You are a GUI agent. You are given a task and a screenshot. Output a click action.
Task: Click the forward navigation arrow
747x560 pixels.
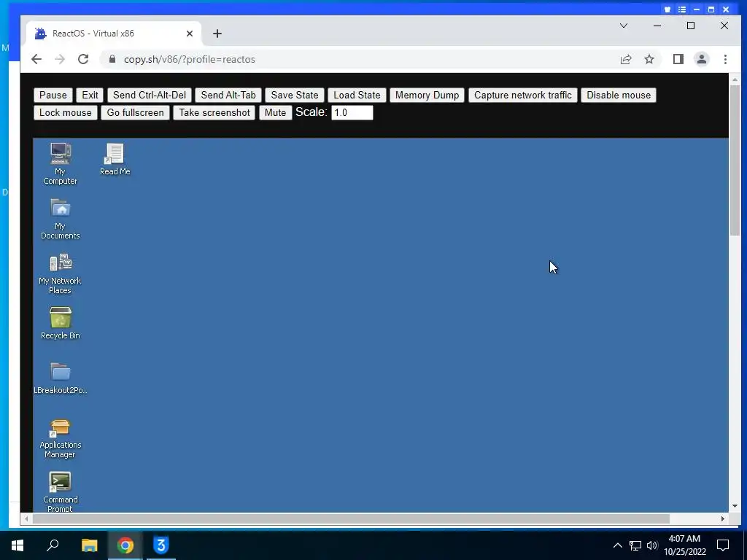click(x=60, y=59)
